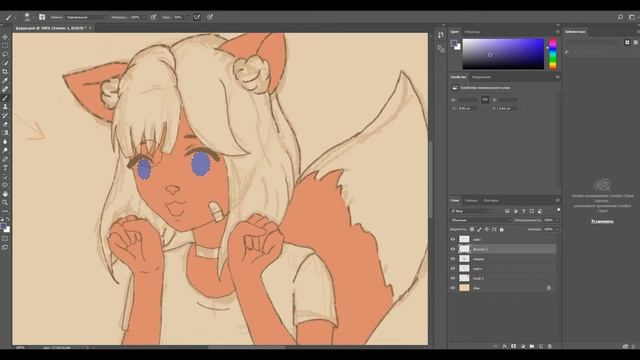
Task: Create a new layer
Action: click(541, 346)
